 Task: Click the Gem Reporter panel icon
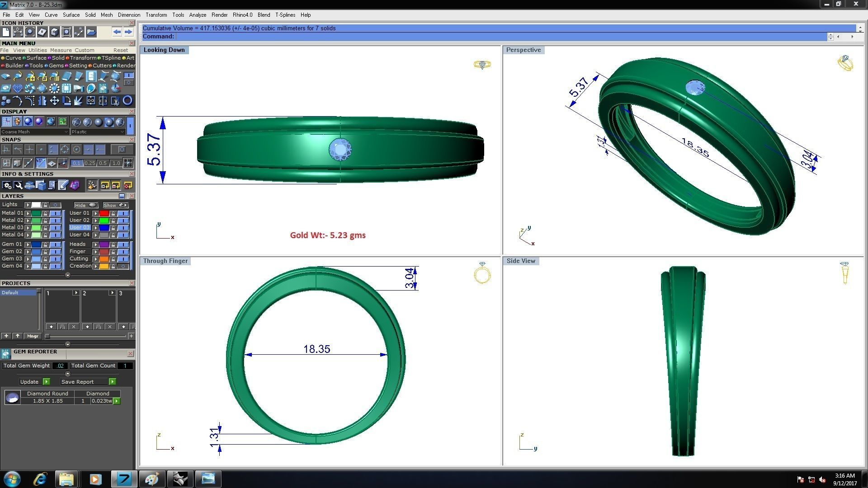point(5,354)
